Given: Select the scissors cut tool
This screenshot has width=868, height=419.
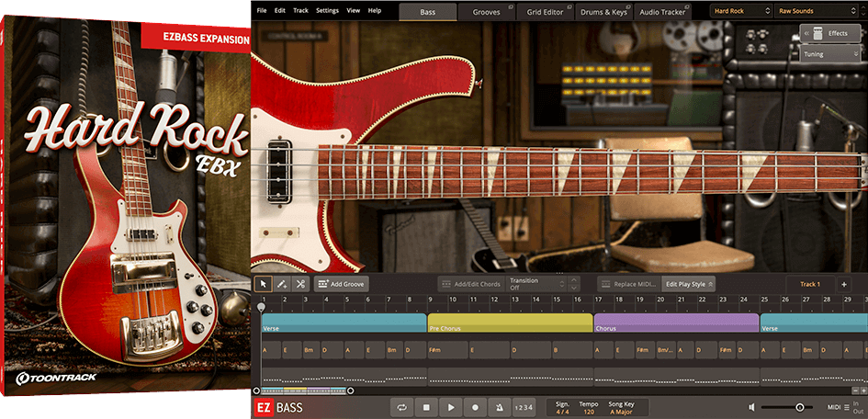Looking at the screenshot, I should point(300,284).
